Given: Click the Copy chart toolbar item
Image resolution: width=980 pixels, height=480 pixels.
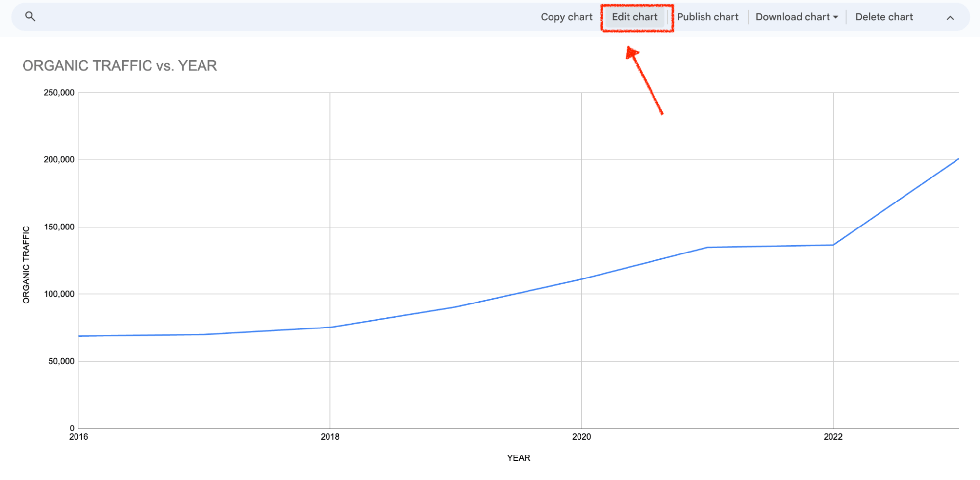Looking at the screenshot, I should pos(566,16).
